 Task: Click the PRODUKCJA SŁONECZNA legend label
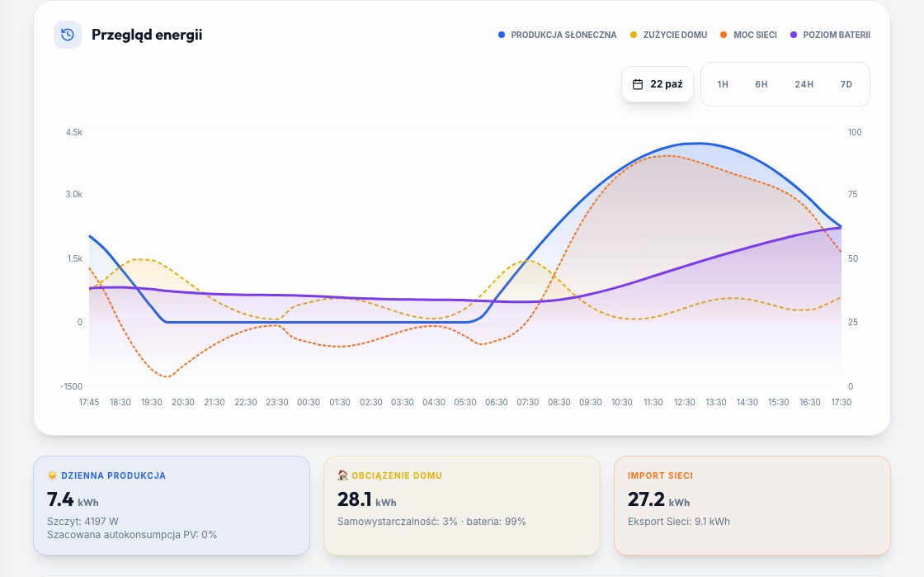point(564,35)
